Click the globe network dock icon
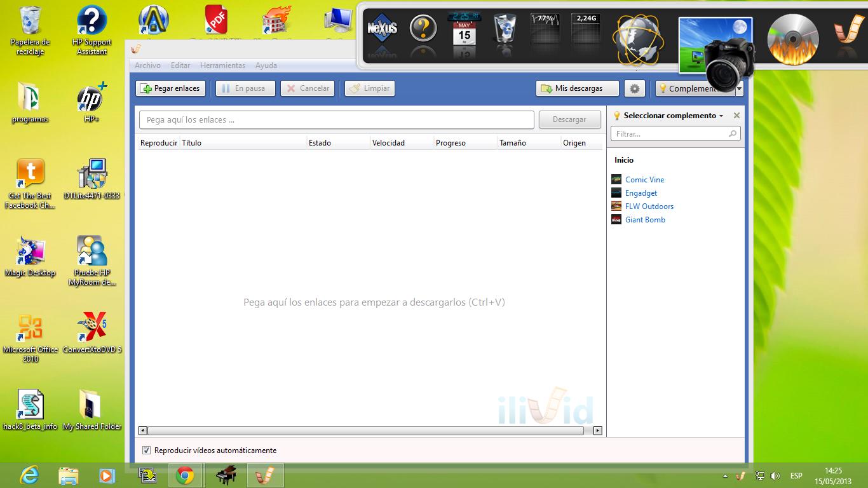 pyautogui.click(x=638, y=41)
